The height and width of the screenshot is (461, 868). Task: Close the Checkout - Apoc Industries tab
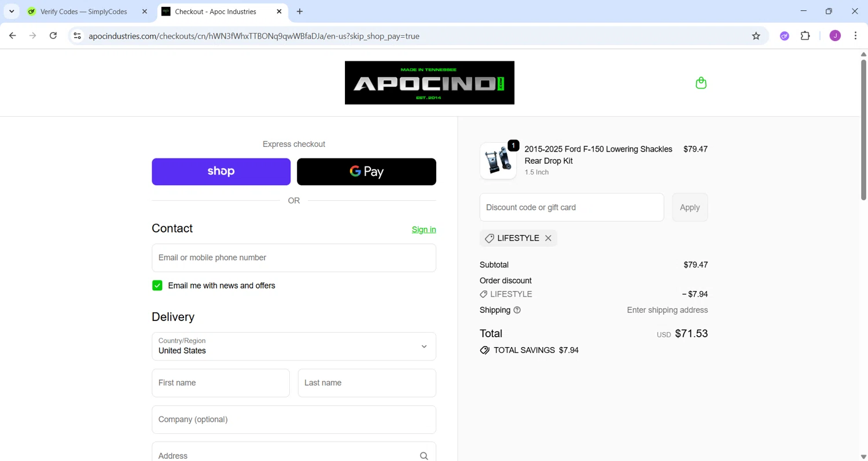(279, 12)
